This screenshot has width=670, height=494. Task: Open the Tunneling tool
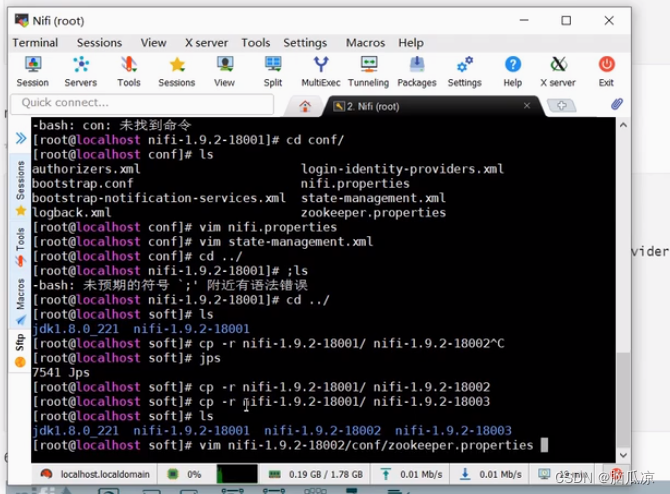(368, 71)
